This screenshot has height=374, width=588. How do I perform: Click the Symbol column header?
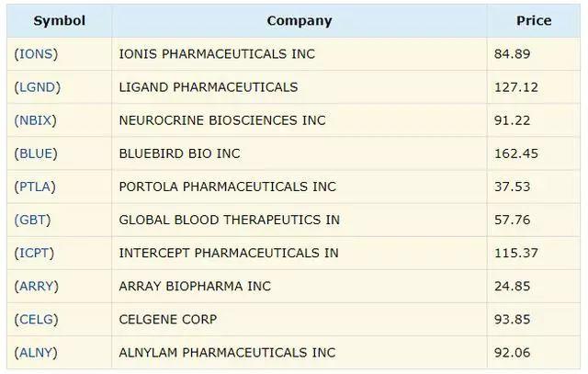[x=59, y=20]
